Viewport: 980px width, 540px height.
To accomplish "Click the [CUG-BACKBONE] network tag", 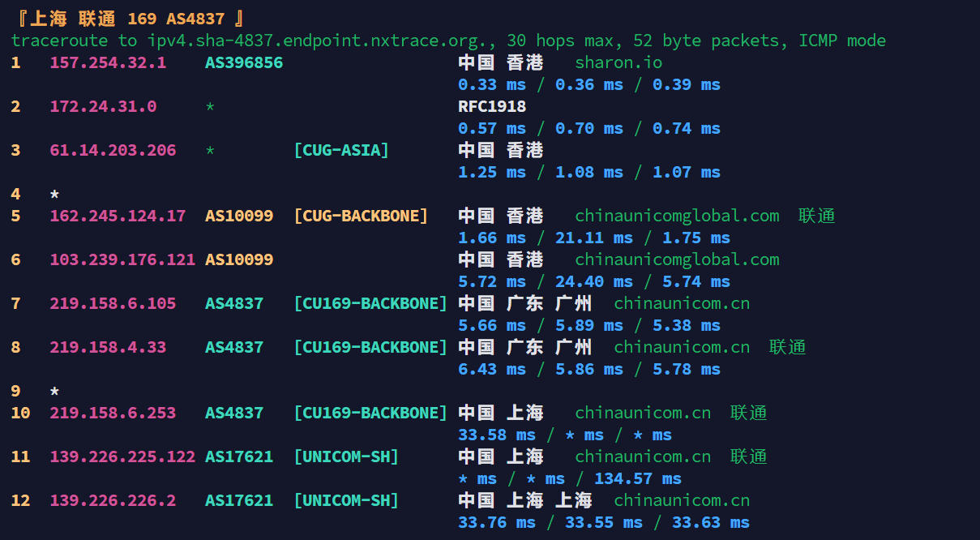I will (361, 216).
